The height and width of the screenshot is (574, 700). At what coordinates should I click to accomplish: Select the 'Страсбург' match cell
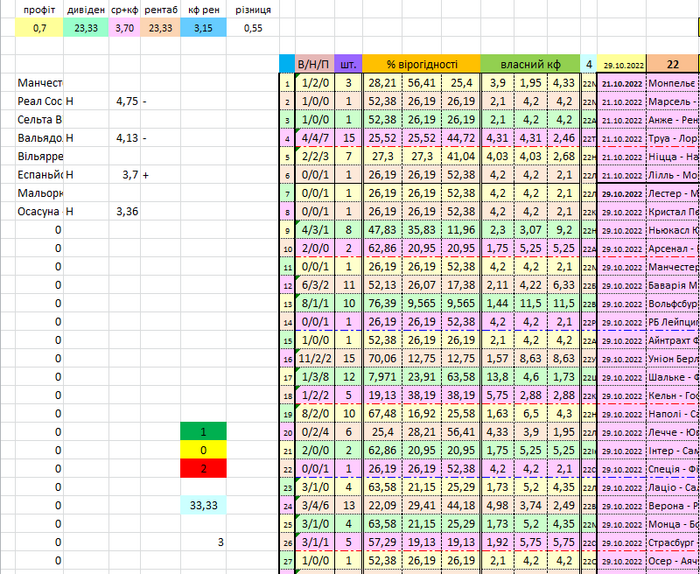pos(673,542)
